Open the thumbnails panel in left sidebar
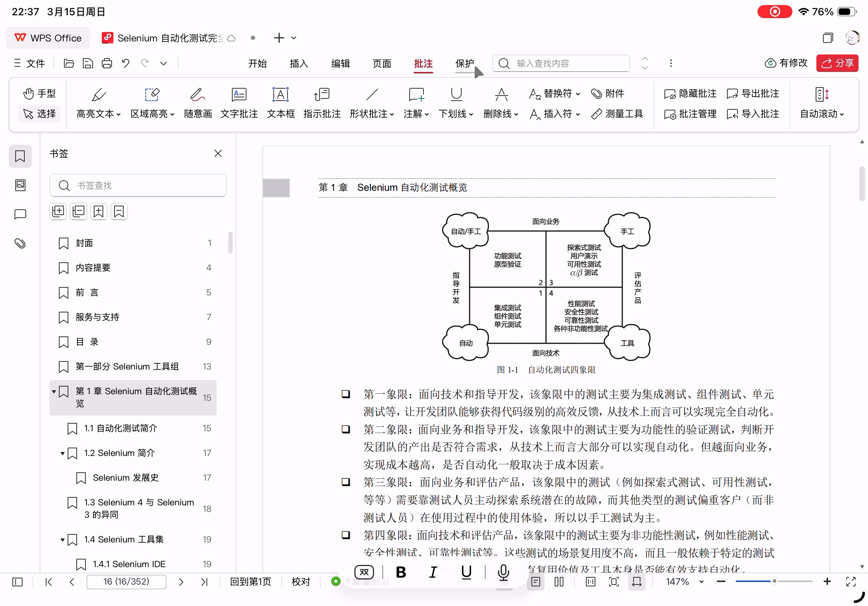 [x=20, y=185]
